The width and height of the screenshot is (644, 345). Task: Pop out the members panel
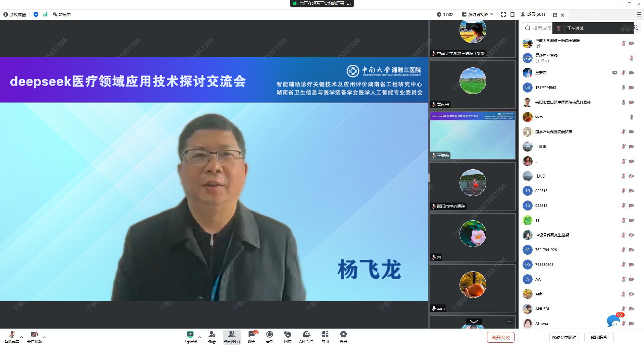pyautogui.click(x=555, y=15)
